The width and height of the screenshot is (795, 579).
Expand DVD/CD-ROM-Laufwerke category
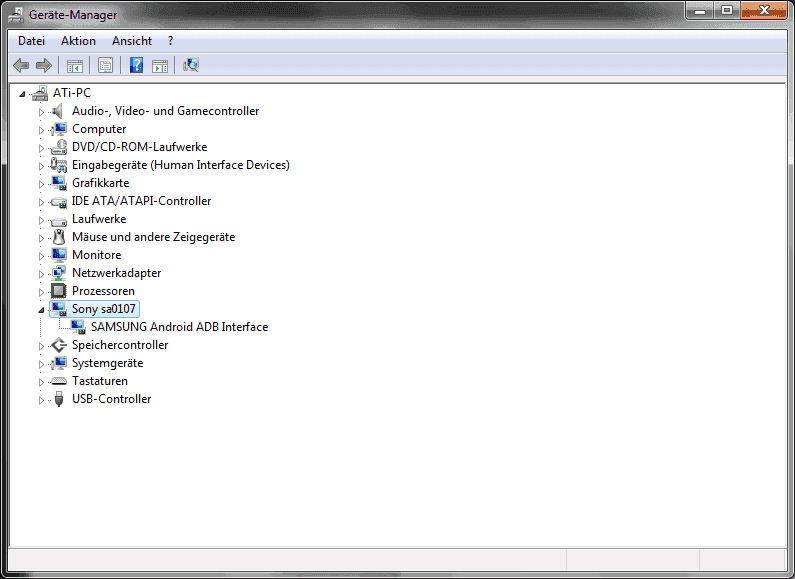click(42, 148)
